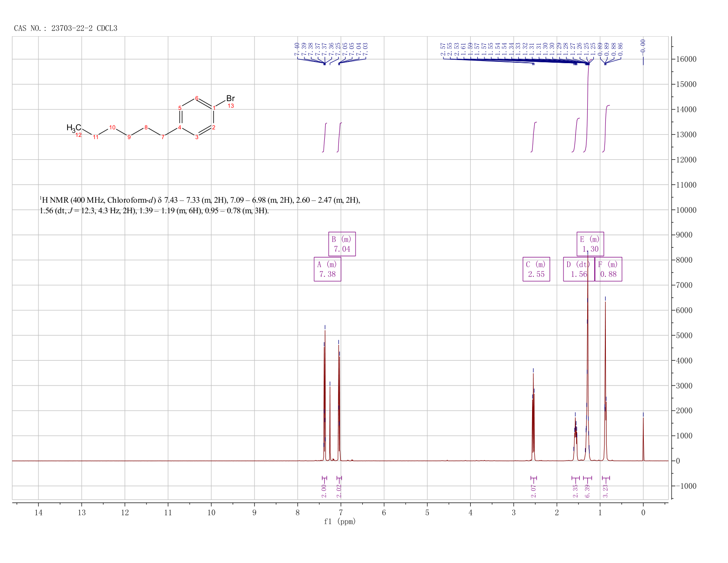Click the x-axis tick label 14
This screenshot has width=728, height=563.
tap(38, 512)
